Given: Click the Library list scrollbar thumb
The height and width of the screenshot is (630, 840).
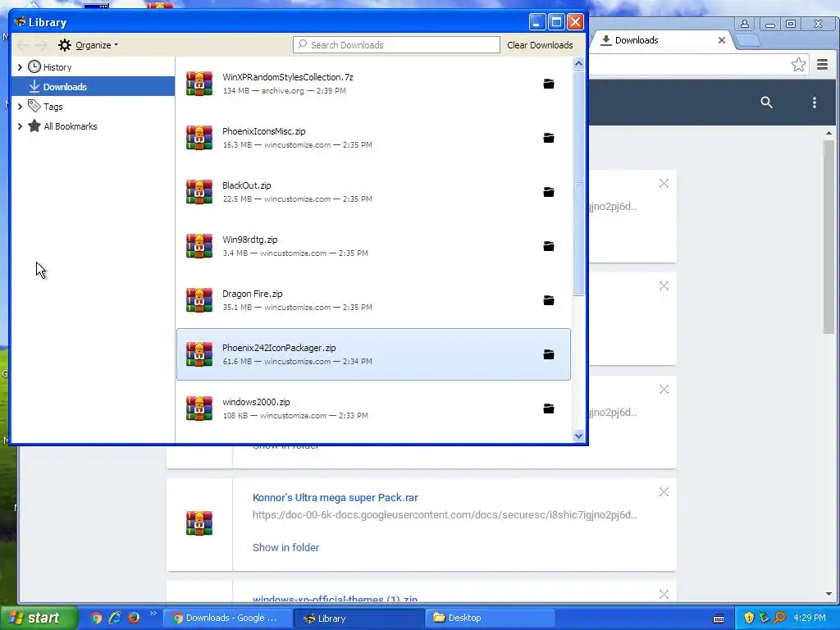Looking at the screenshot, I should coord(578,183).
